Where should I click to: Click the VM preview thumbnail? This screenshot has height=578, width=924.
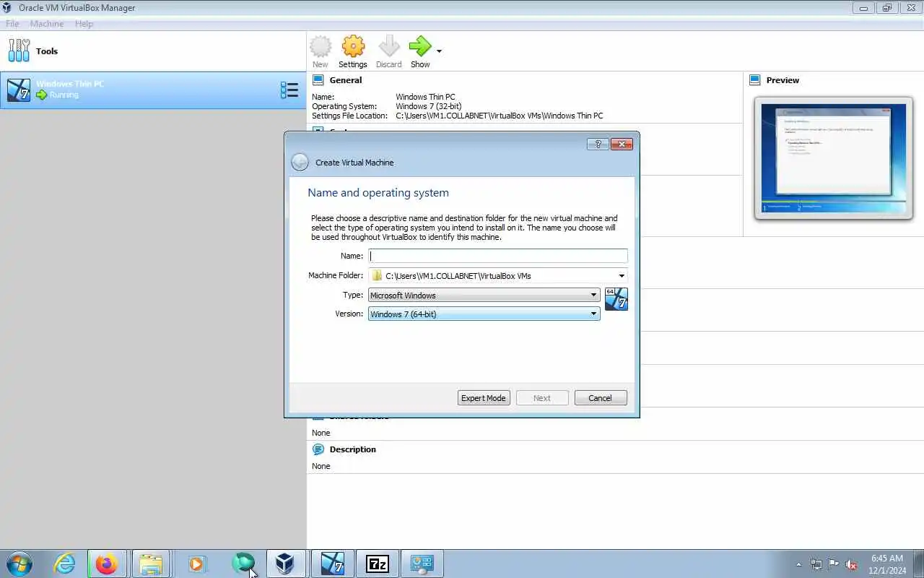point(833,158)
